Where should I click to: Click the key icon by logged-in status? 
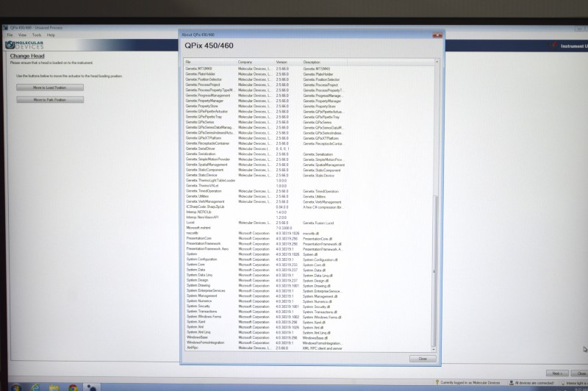pos(437,382)
